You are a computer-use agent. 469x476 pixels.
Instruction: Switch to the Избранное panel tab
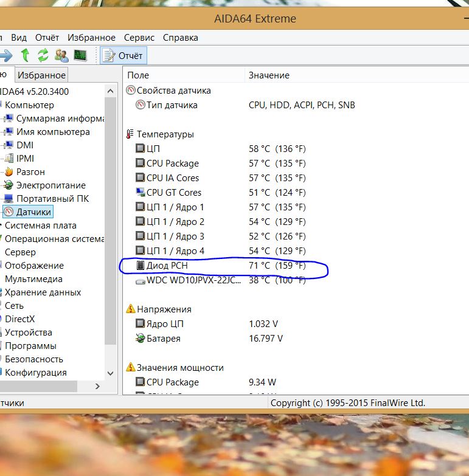[x=41, y=75]
